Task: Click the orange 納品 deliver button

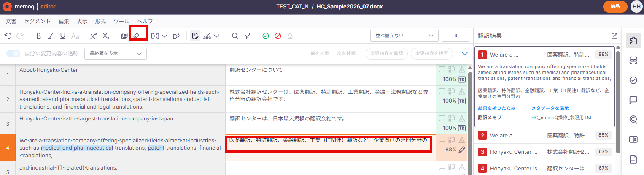Action: coord(614,7)
